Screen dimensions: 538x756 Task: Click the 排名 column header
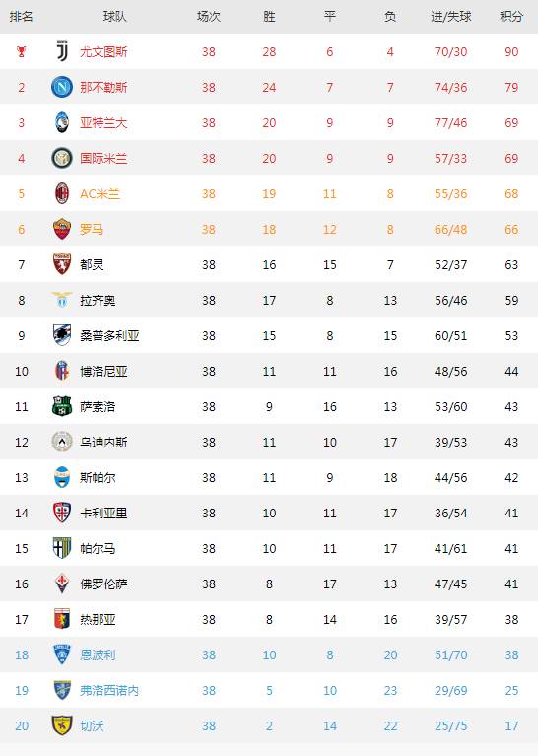(22, 17)
